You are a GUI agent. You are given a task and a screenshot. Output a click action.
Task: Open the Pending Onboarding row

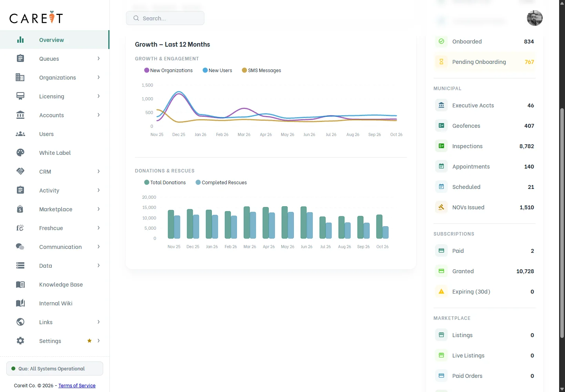(x=485, y=62)
